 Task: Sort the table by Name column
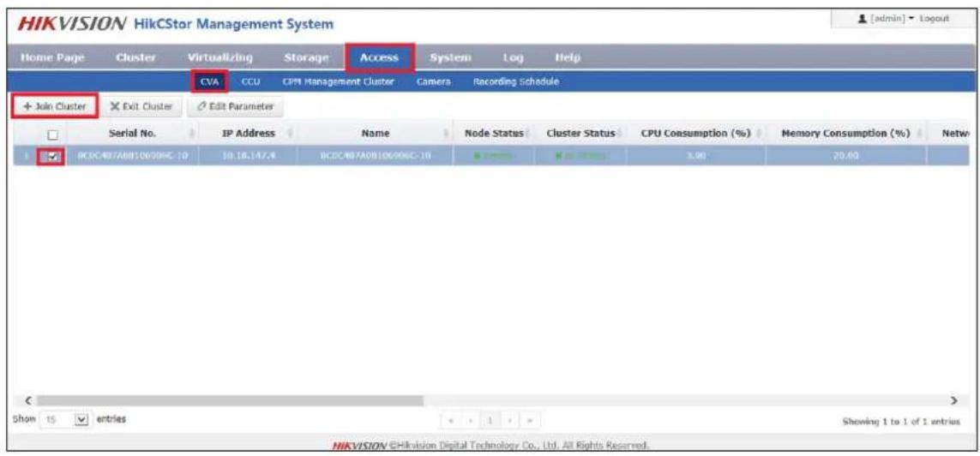tap(376, 134)
